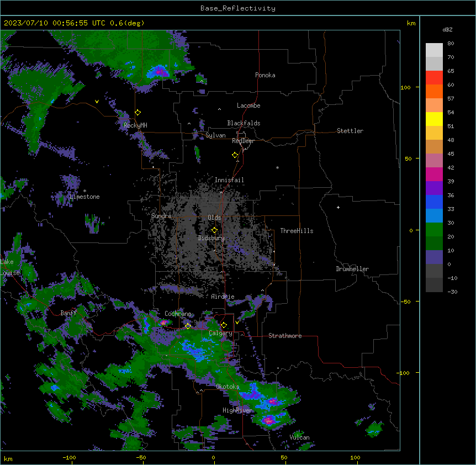
Task: Select the yellow diamond radar-site marker above Didsbury
Action: tap(214, 230)
